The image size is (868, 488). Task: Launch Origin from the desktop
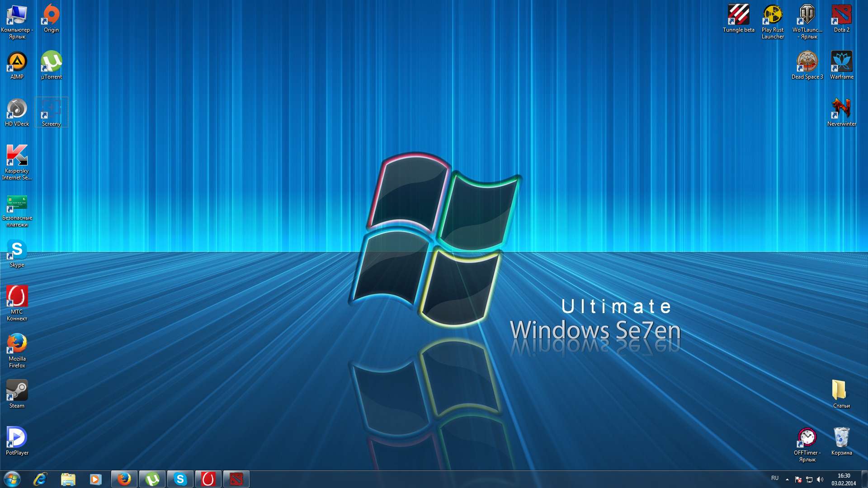pyautogui.click(x=51, y=18)
